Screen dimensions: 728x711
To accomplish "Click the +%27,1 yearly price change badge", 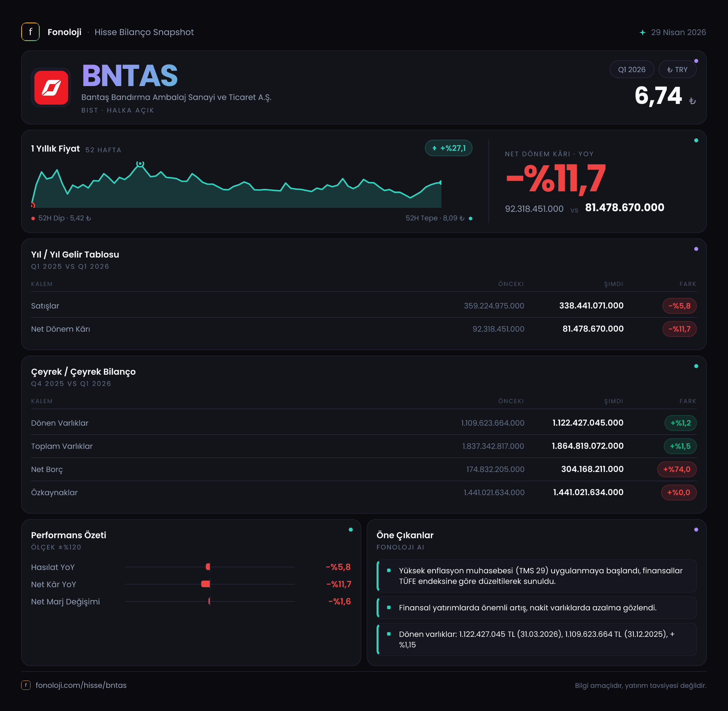I will pos(448,148).
